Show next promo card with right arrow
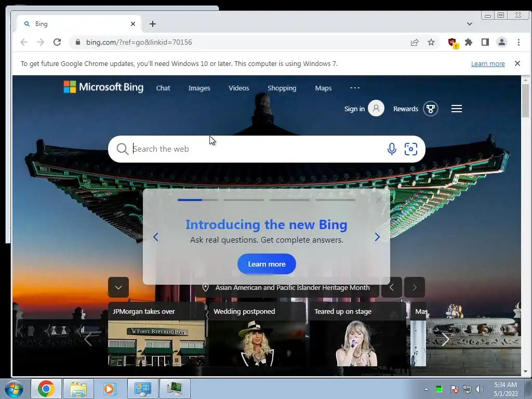The image size is (532, 399). coord(377,237)
